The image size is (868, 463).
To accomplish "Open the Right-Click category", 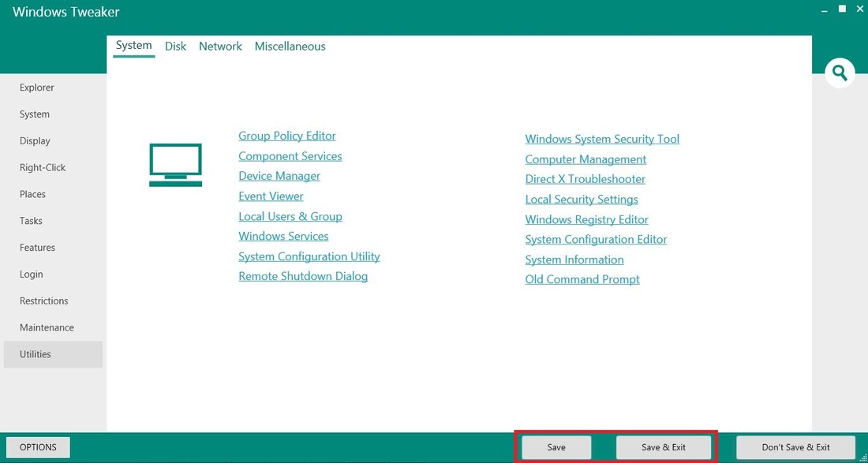I will pos(53,167).
